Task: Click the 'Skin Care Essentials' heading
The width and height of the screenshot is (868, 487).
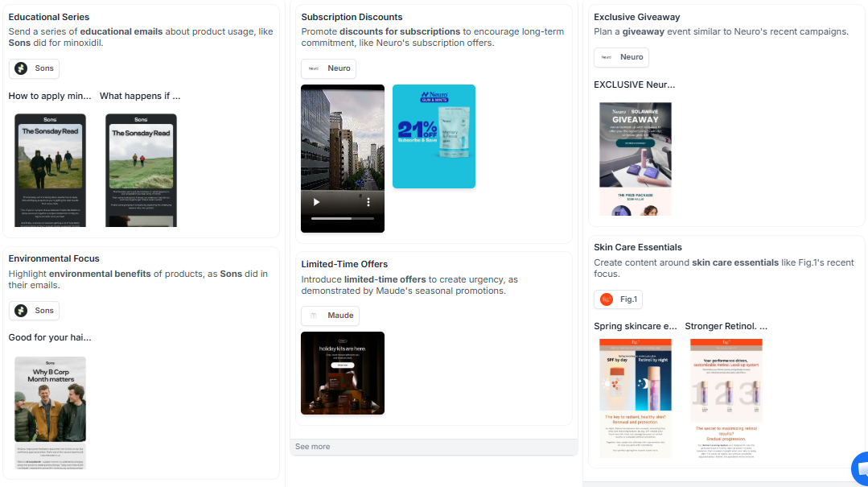Action: pos(638,248)
